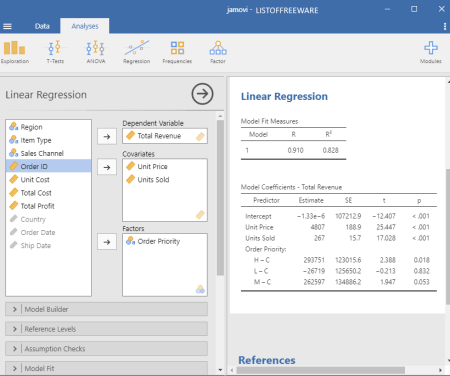The height and width of the screenshot is (376, 450).
Task: Maximize the jamovi window
Action: tap(414, 9)
